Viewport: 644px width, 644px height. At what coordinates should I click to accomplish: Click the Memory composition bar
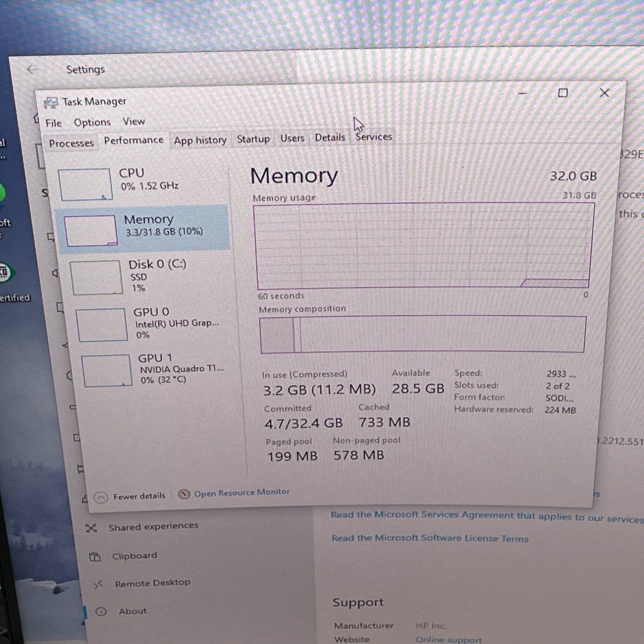(422, 334)
